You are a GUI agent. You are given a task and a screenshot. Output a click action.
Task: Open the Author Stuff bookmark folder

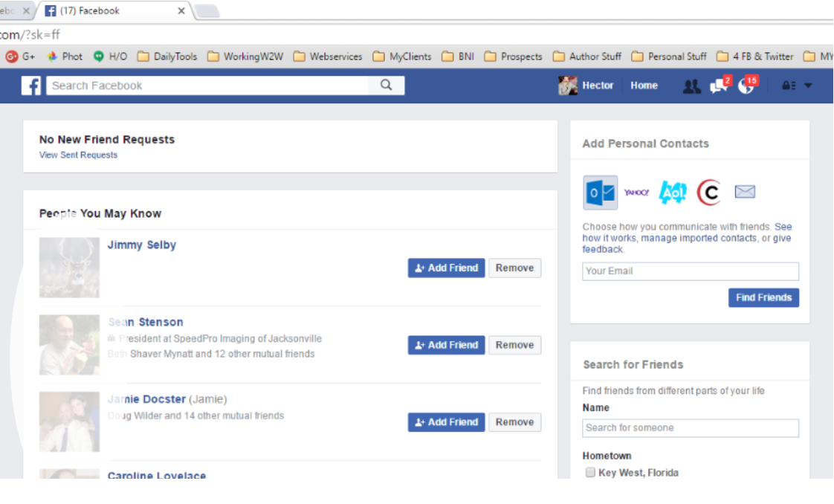pyautogui.click(x=587, y=56)
